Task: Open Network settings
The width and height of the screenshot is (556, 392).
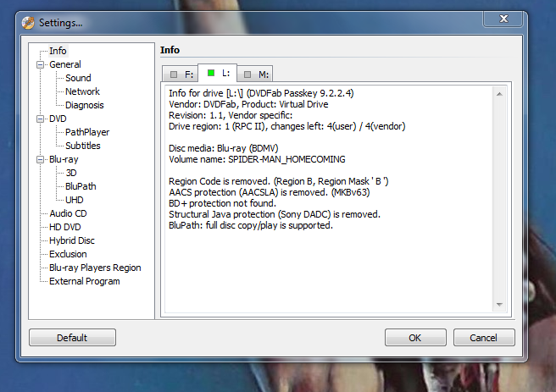Action: (82, 91)
